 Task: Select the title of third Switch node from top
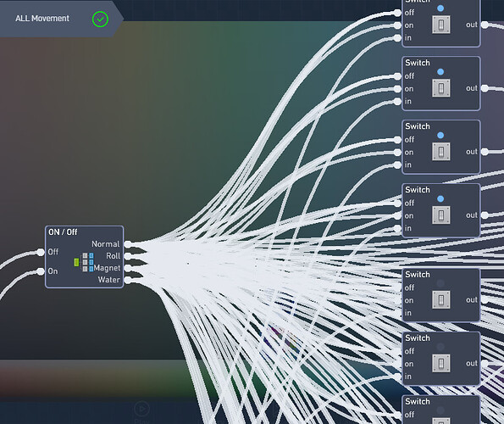click(418, 126)
